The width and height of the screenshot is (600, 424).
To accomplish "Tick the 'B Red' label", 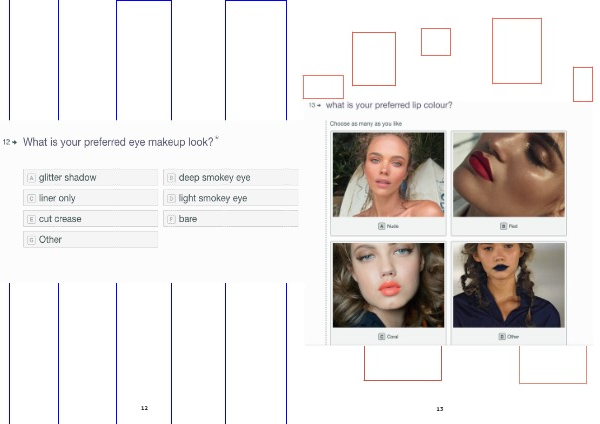I will tap(509, 226).
